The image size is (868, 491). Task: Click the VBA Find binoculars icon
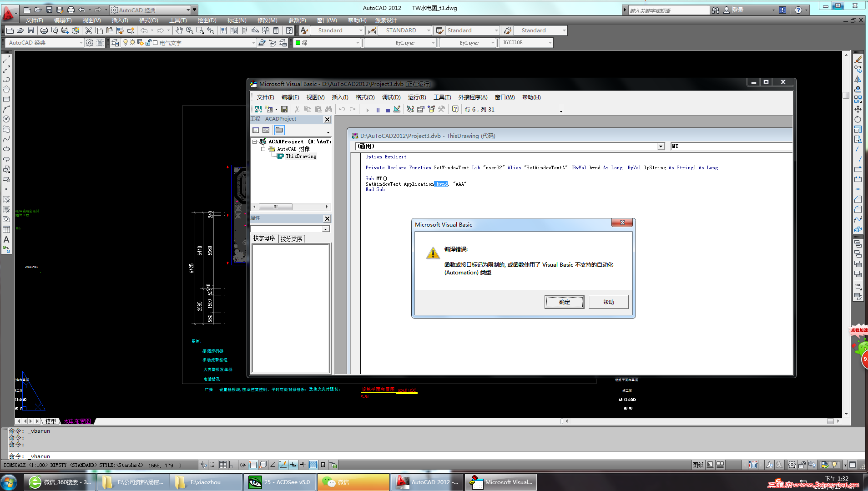328,109
